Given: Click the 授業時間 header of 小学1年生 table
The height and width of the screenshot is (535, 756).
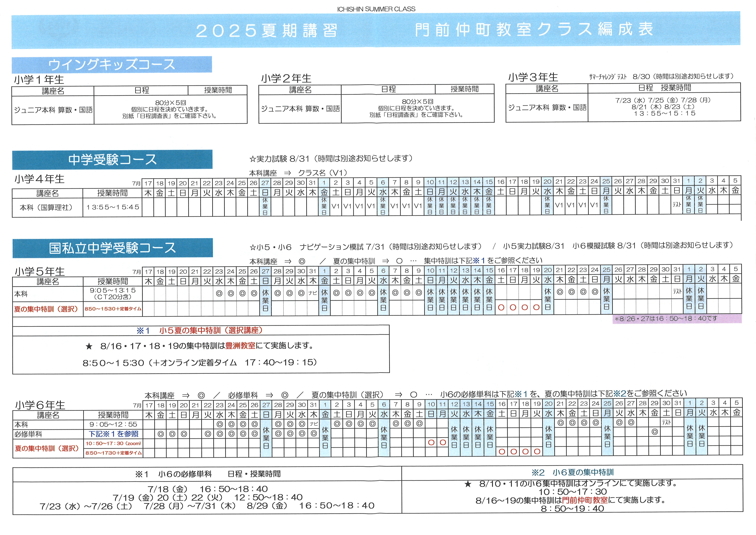Looking at the screenshot, I should pyautogui.click(x=218, y=90).
